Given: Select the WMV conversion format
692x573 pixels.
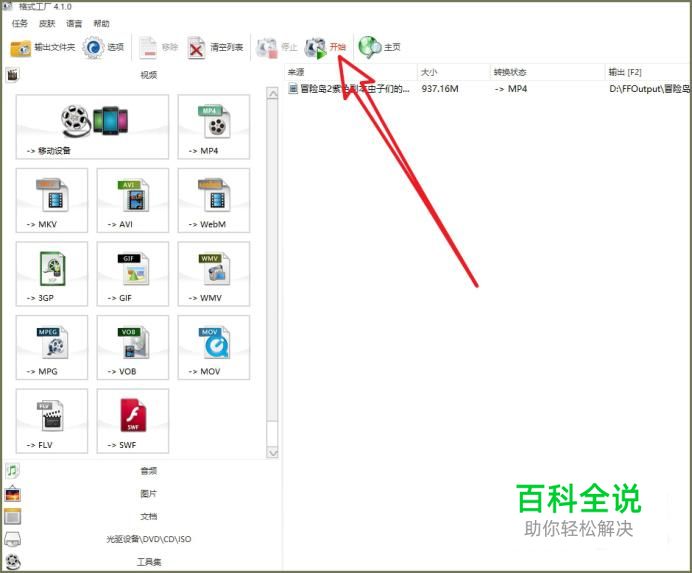Looking at the screenshot, I should tap(214, 274).
